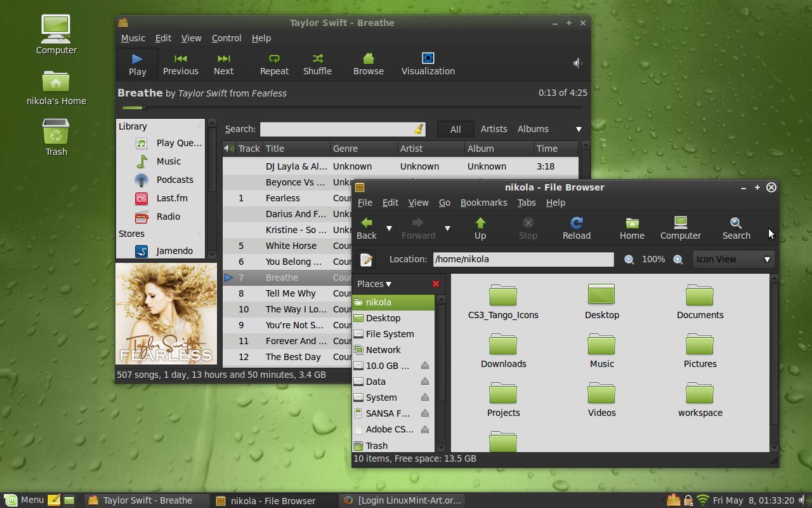Go Back in File Browser
The width and height of the screenshot is (812, 508).
pos(367,229)
